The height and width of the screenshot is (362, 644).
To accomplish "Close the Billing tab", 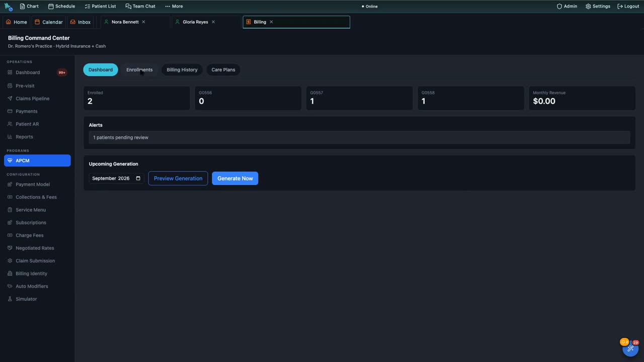I will (271, 22).
